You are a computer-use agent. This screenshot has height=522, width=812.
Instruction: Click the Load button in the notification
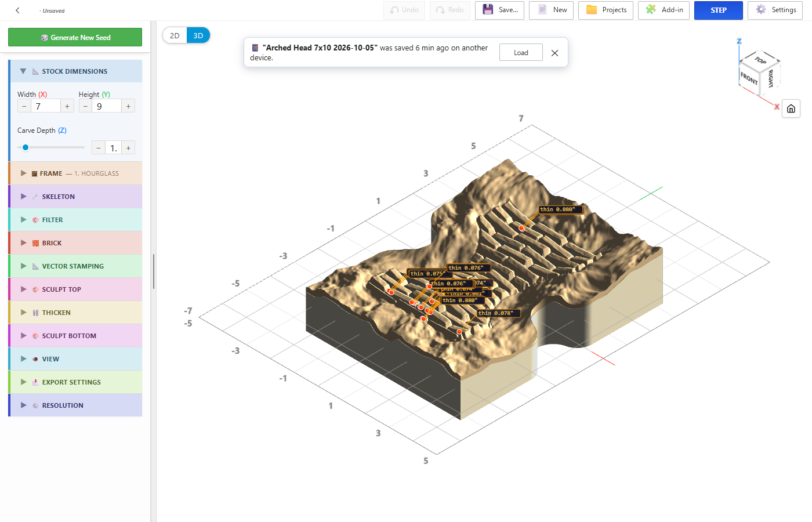521,53
